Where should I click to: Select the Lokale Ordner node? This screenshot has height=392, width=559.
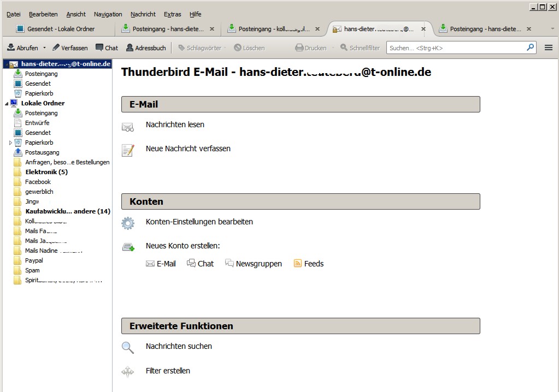pyautogui.click(x=43, y=103)
